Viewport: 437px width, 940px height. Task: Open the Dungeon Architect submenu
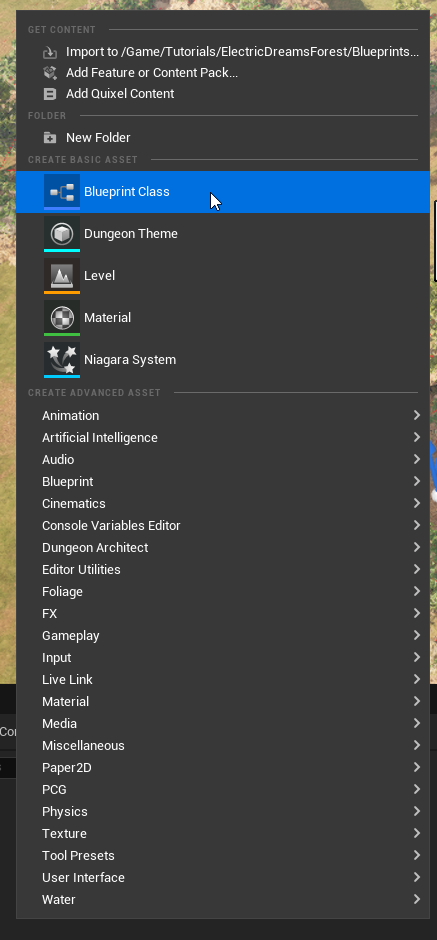click(223, 547)
